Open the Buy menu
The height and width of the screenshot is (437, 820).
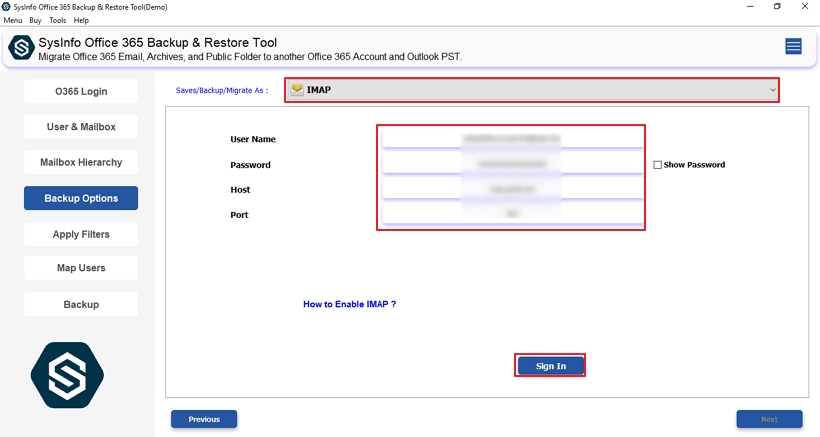pos(35,20)
